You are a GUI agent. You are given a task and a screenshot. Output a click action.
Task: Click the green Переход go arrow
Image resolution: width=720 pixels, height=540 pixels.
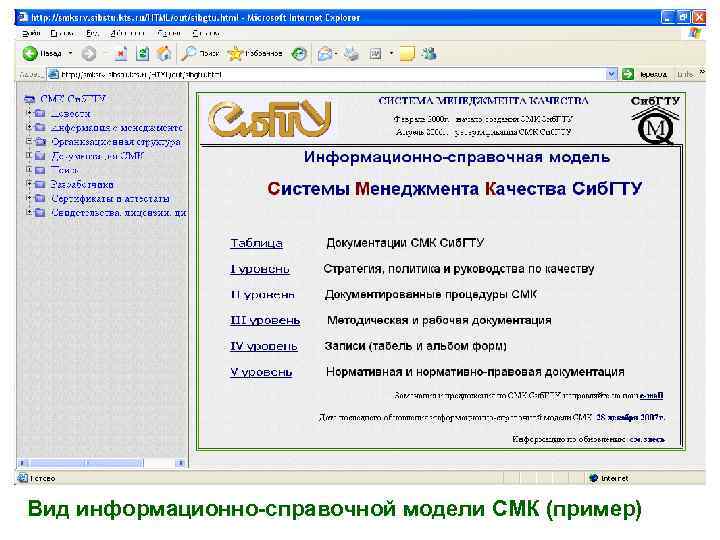[x=628, y=74]
